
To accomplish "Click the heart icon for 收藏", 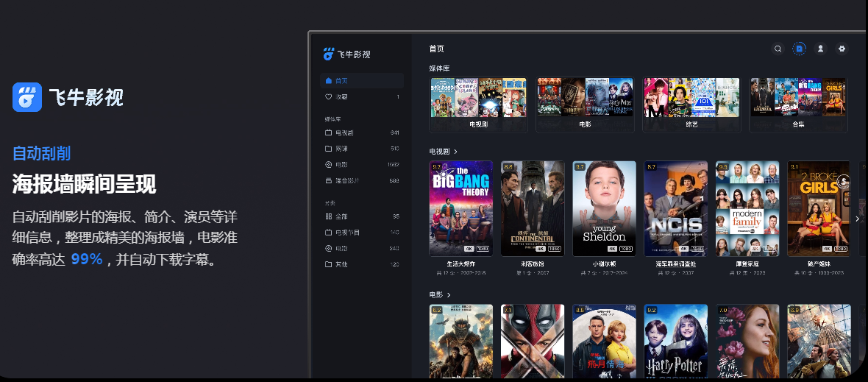I will click(x=328, y=97).
